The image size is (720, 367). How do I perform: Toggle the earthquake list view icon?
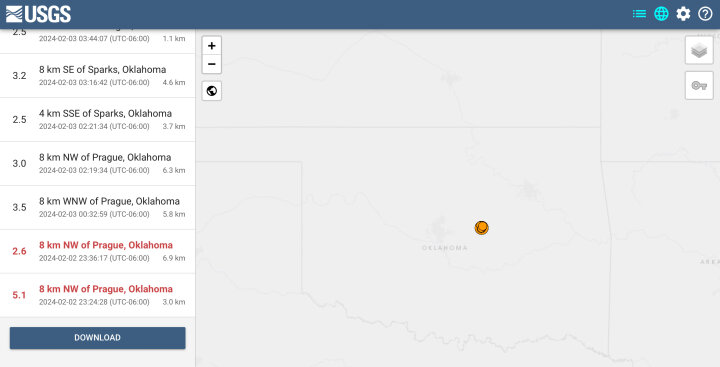click(x=639, y=14)
